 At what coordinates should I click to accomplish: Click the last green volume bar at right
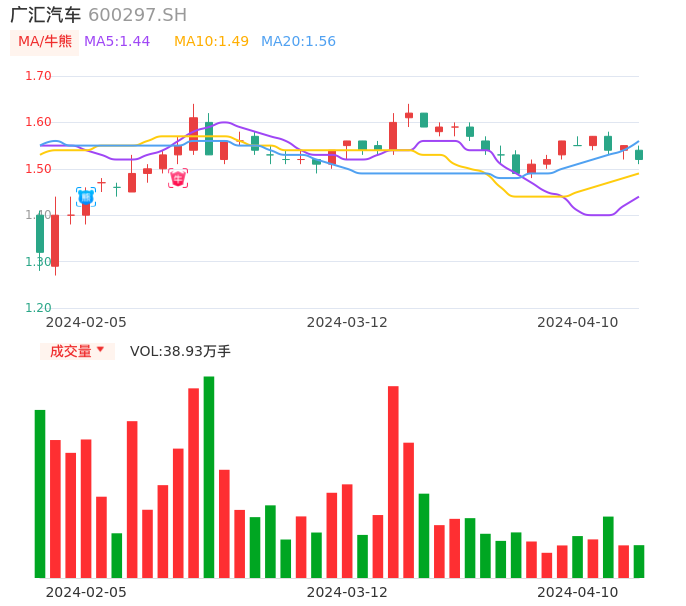pyautogui.click(x=639, y=561)
